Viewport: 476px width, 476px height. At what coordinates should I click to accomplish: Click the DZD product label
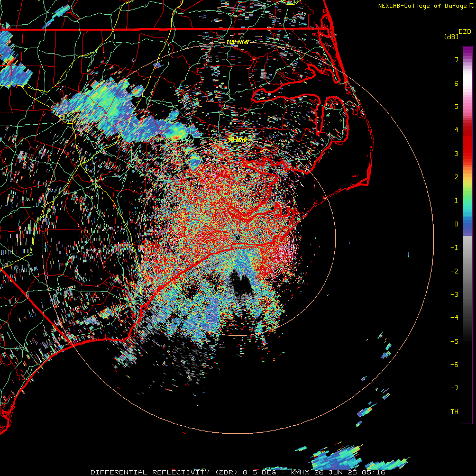click(x=465, y=32)
